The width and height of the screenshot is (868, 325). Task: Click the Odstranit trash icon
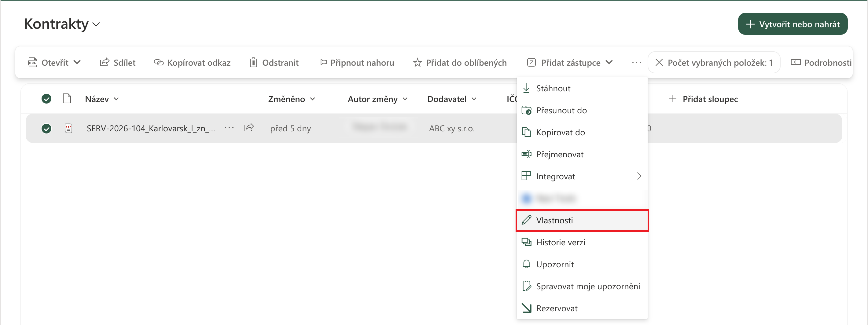click(x=253, y=63)
